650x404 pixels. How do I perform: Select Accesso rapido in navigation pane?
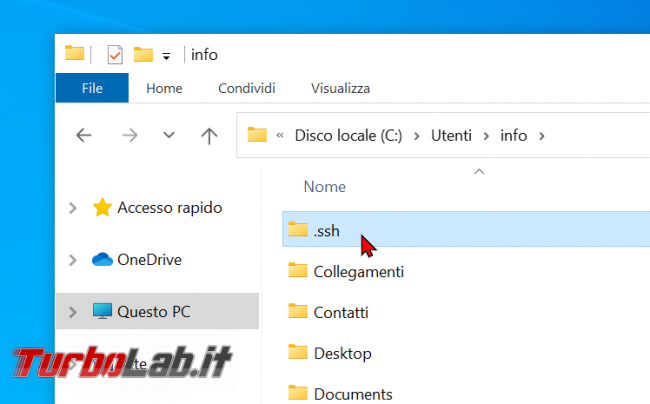(170, 208)
